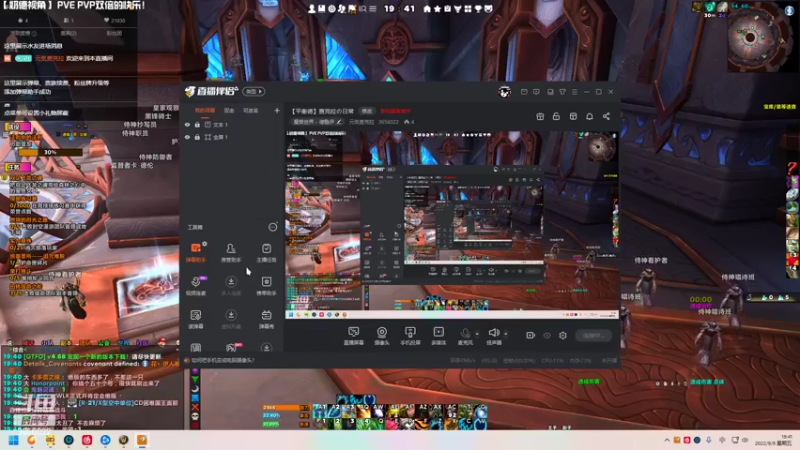Screen dimensions: 800x450
Task: Add 摄像头 camera source
Action: point(382,336)
